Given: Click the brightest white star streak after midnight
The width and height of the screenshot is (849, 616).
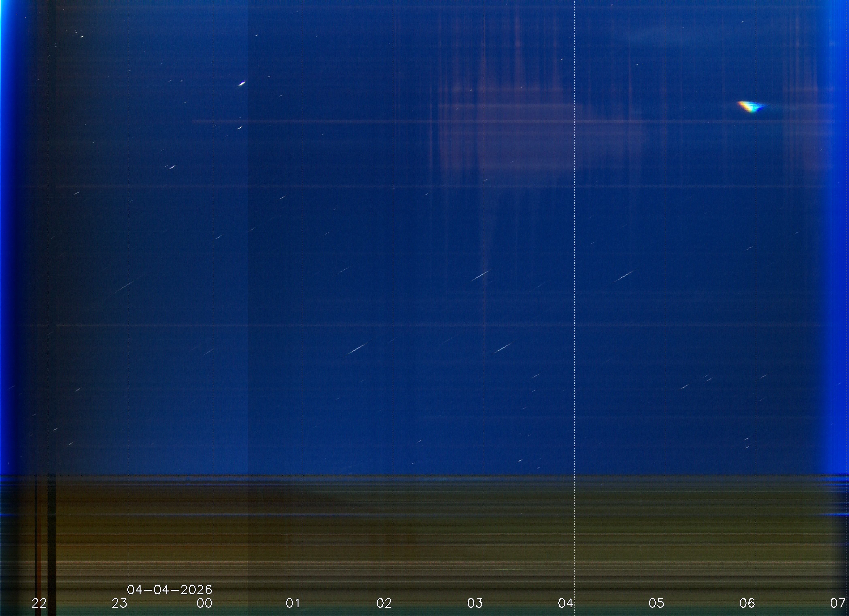Looking at the screenshot, I should pos(241,83).
